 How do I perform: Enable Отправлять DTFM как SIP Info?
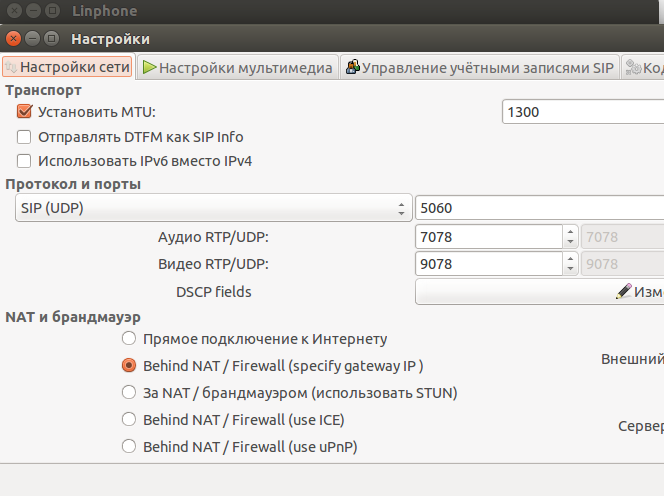pyautogui.click(x=25, y=137)
